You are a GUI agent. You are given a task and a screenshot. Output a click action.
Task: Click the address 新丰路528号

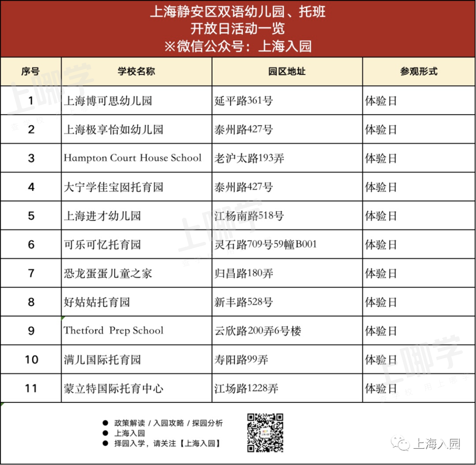pyautogui.click(x=243, y=302)
